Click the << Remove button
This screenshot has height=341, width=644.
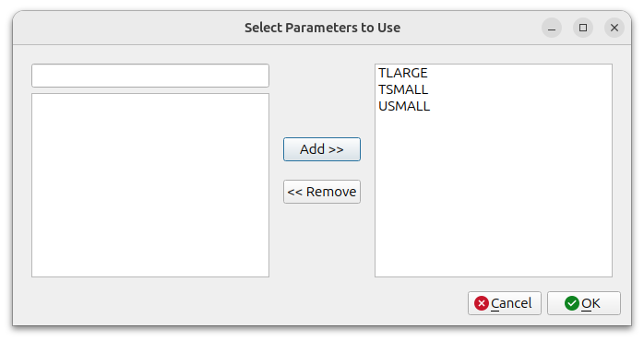[322, 192]
